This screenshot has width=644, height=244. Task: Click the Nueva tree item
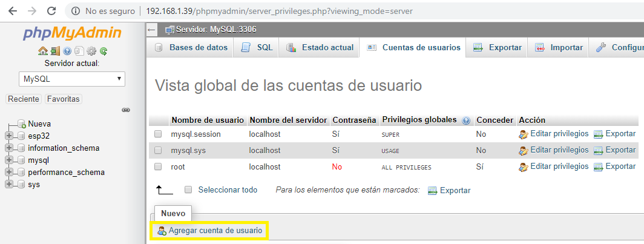tap(39, 124)
